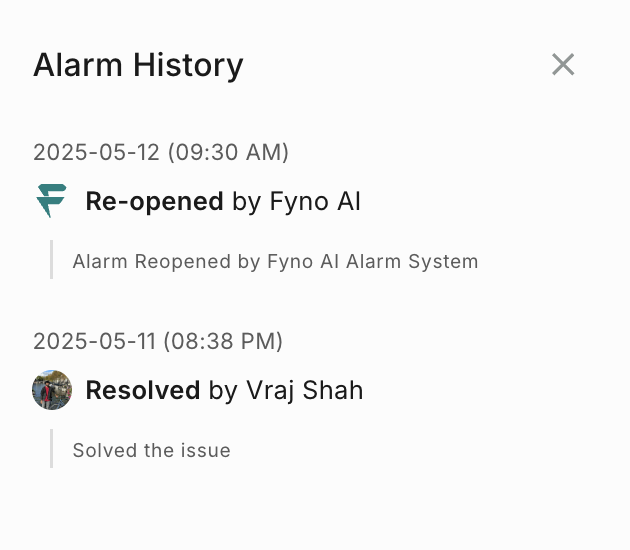Click the word "by" before Vraj Shah
This screenshot has width=630, height=550.
[x=223, y=390]
